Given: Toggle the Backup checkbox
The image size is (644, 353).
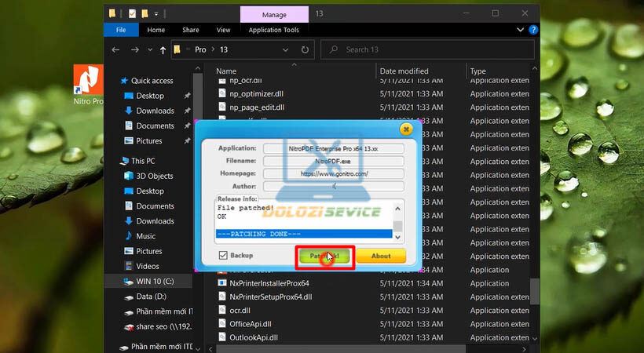Looking at the screenshot, I should point(224,255).
